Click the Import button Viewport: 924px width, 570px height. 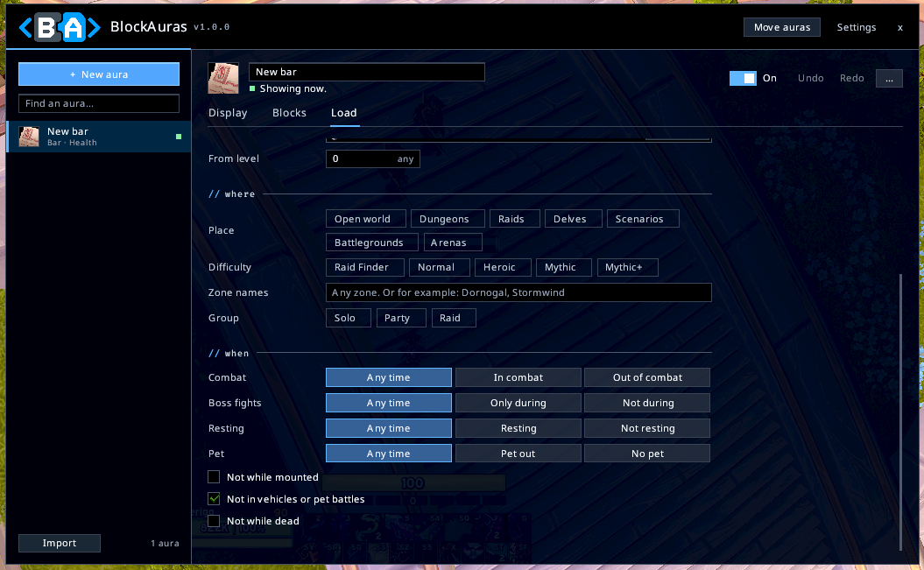coord(60,543)
